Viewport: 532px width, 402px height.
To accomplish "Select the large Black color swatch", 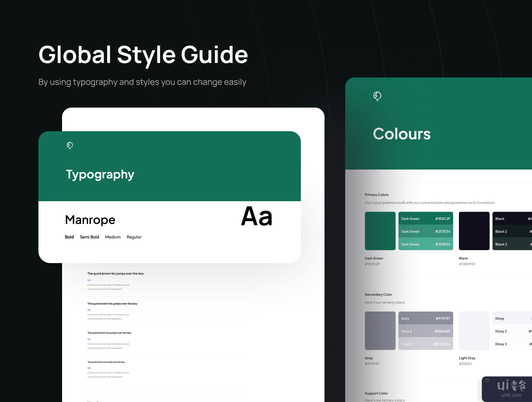I will pyautogui.click(x=474, y=231).
